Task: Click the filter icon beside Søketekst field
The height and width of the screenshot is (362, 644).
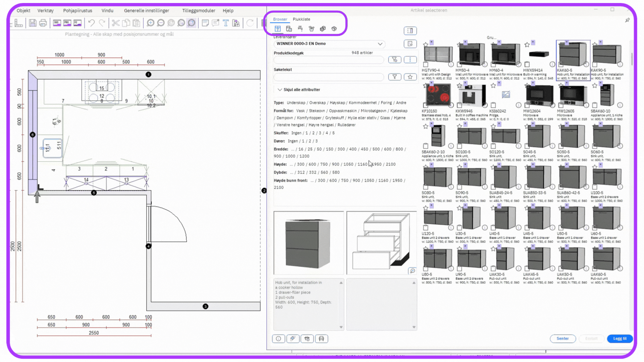Action: click(394, 77)
